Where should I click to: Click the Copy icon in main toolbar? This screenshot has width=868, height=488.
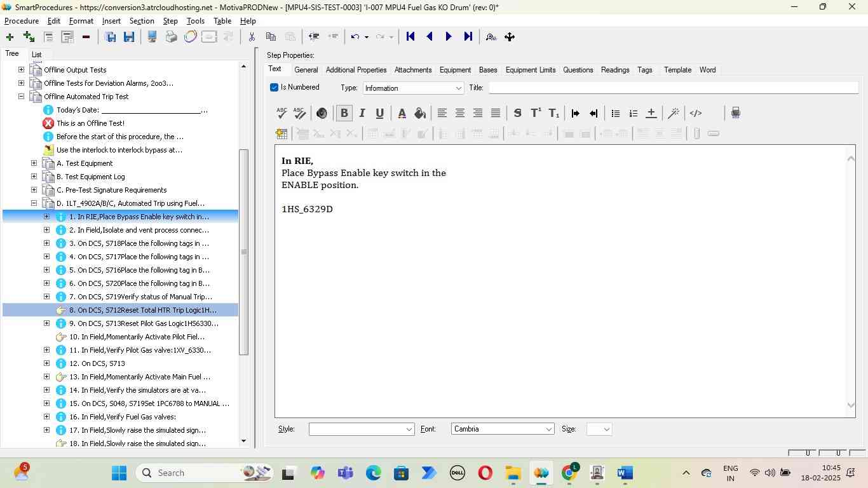pos(271,37)
